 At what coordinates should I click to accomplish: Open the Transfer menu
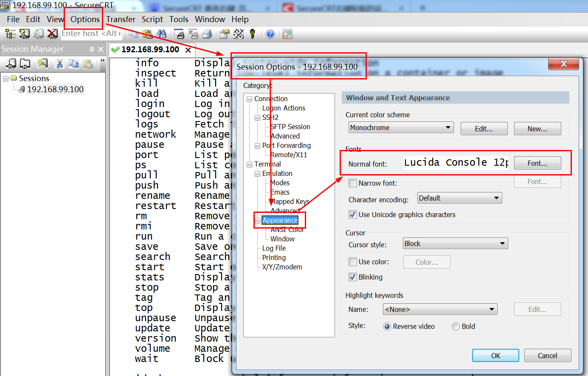(121, 19)
